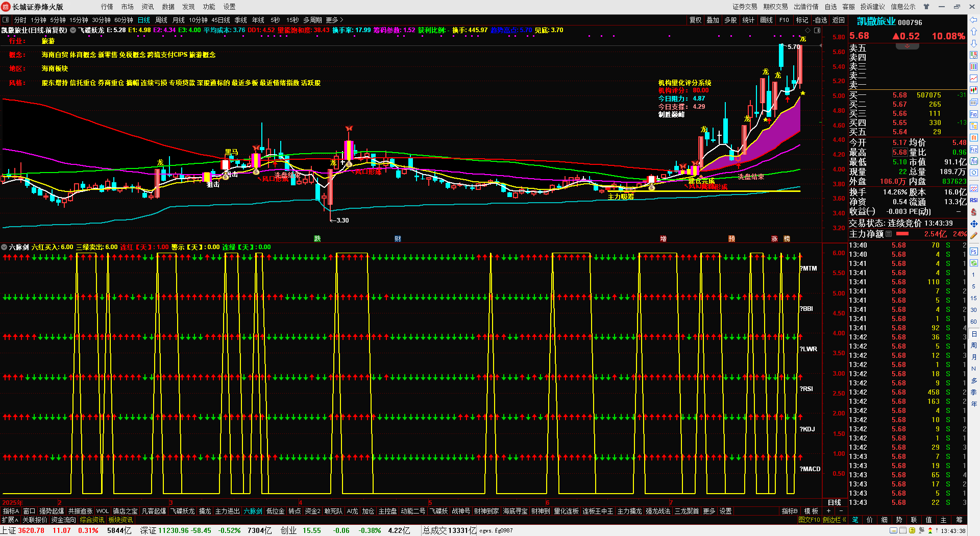
Task: Open the 更多 indicators tab
Action: (709, 511)
